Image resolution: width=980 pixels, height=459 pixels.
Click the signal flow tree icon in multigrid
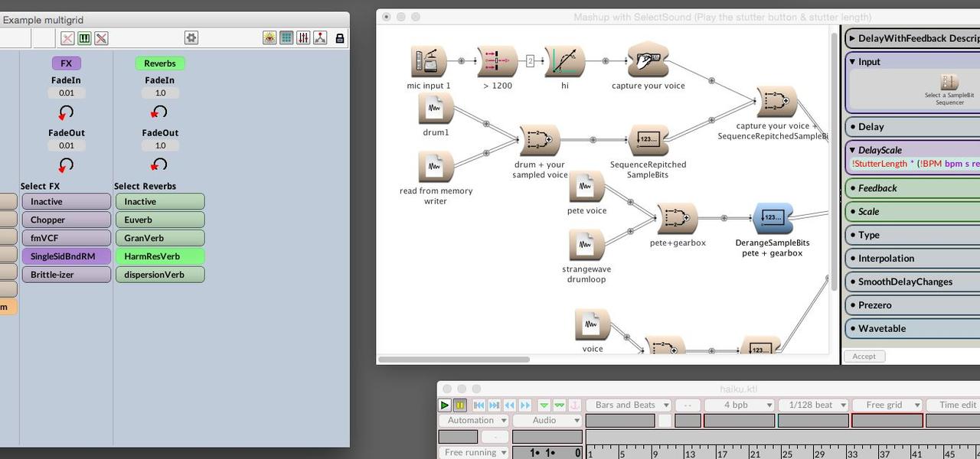pyautogui.click(x=320, y=37)
